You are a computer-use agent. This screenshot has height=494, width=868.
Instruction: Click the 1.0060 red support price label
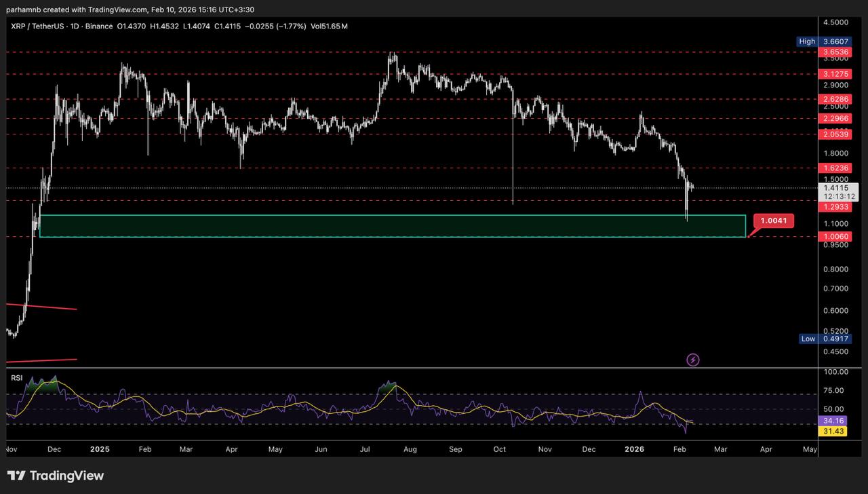pyautogui.click(x=833, y=237)
